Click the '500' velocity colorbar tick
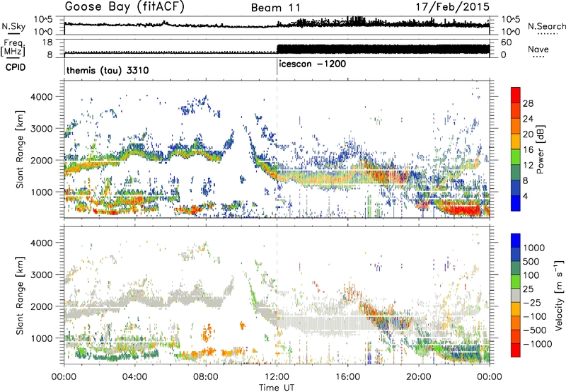The width and height of the screenshot is (566, 392). (532, 261)
